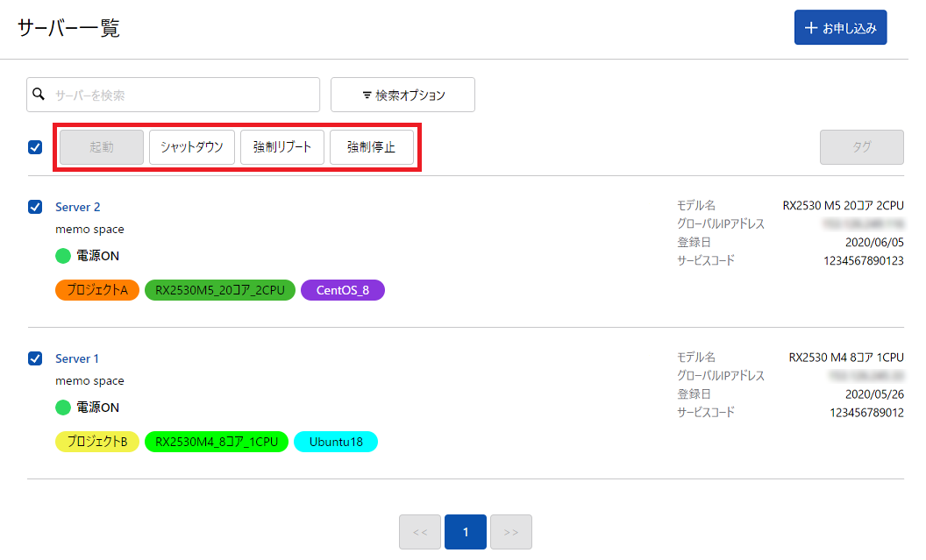This screenshot has width=926, height=560.
Task: Click the シャットダウン button
Action: 192,147
